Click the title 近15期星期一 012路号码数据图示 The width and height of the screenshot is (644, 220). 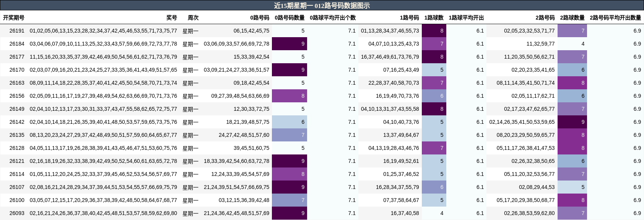(322, 5)
